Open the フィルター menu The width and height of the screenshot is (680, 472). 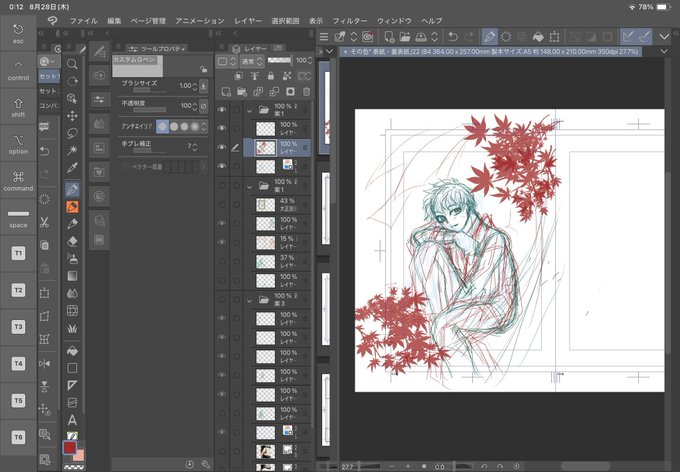350,21
